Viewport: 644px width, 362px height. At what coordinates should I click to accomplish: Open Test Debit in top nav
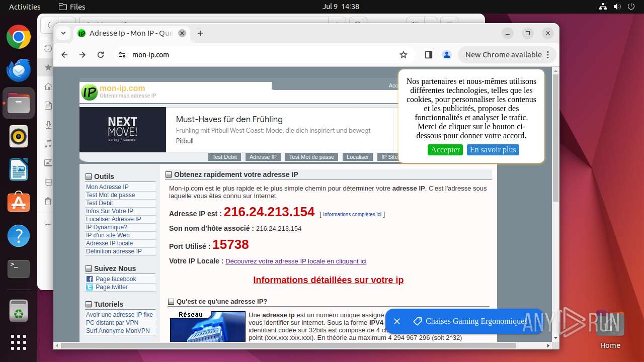224,157
